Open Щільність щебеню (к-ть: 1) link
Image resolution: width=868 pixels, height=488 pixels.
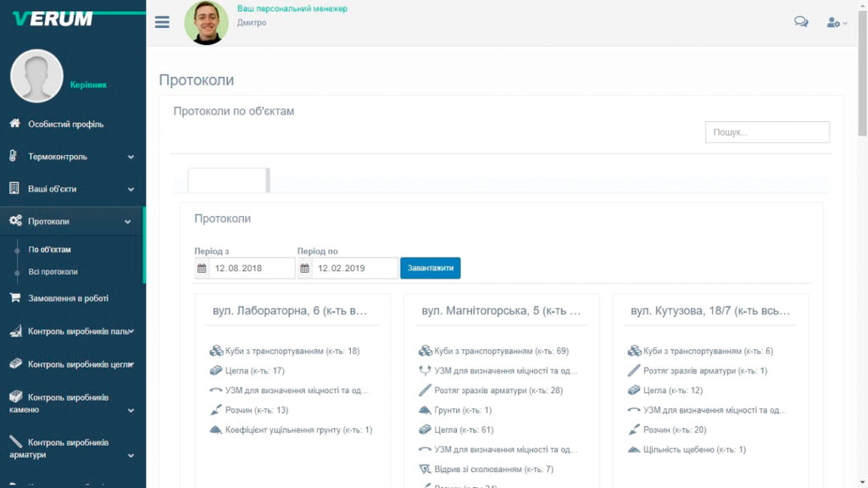(x=695, y=450)
